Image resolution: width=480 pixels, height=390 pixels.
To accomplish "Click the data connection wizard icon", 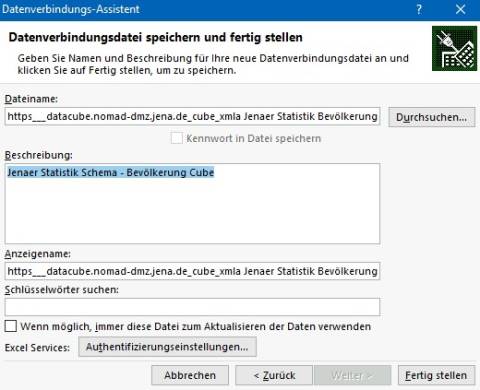I will point(454,49).
